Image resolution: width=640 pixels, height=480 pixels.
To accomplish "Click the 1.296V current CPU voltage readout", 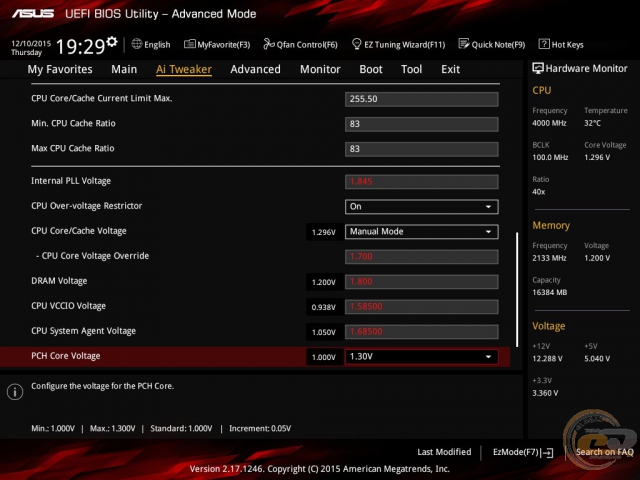I will point(324,232).
